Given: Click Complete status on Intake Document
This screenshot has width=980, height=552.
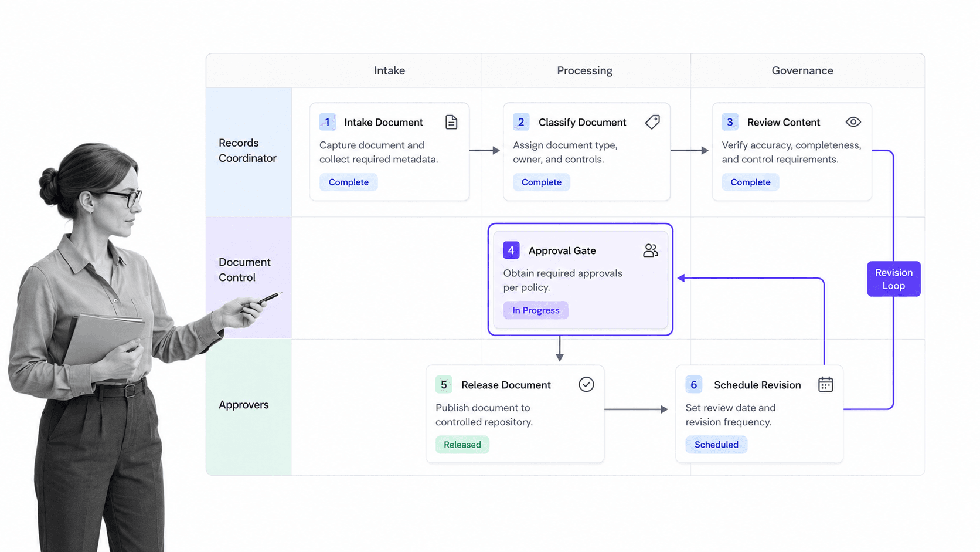Looking at the screenshot, I should click(349, 182).
